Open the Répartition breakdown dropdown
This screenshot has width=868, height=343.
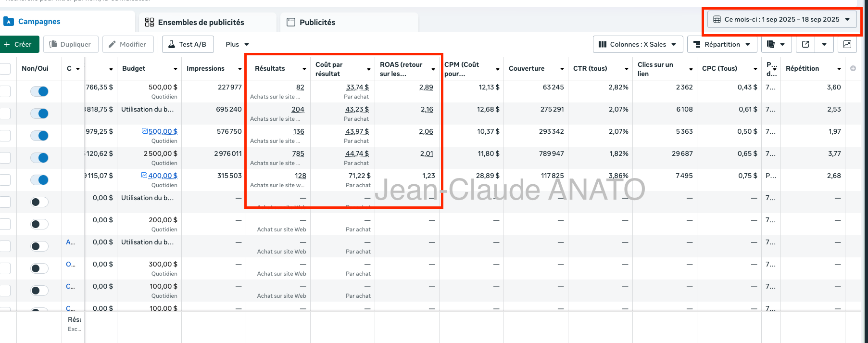pyautogui.click(x=722, y=44)
